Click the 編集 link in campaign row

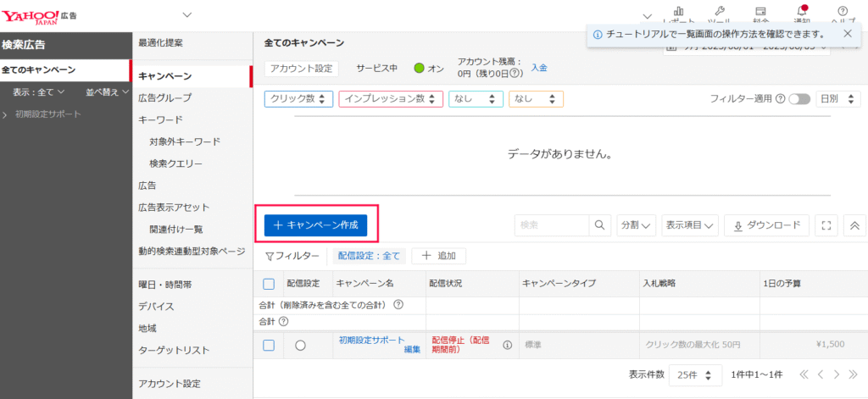tap(413, 350)
